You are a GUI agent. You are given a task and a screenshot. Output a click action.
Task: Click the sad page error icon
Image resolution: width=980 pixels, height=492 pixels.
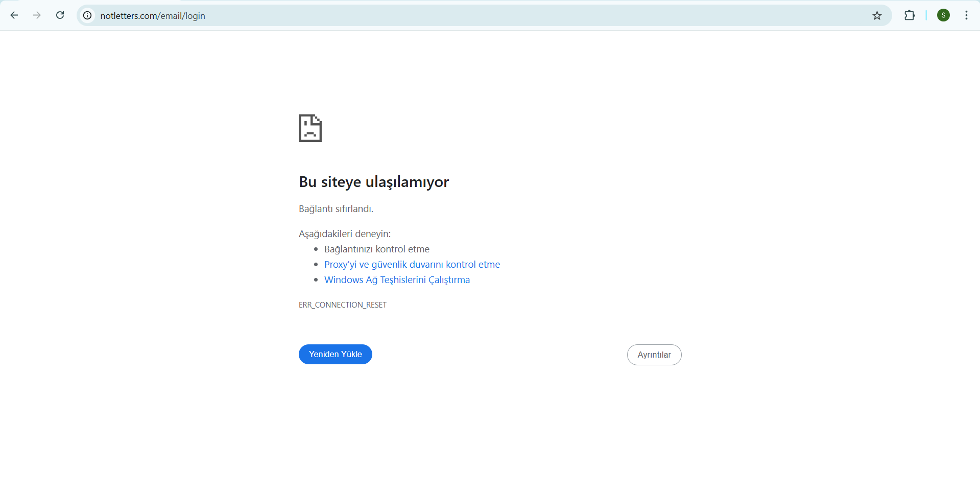310,128
